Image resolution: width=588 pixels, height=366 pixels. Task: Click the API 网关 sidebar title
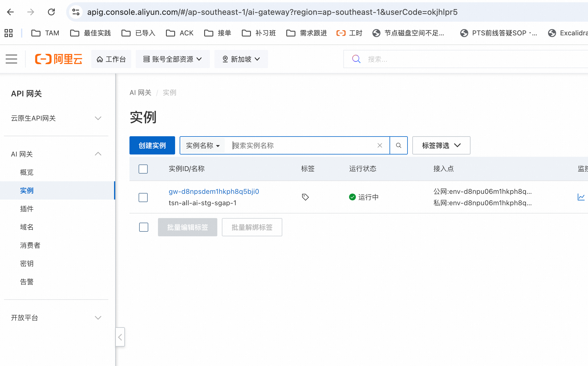click(26, 93)
